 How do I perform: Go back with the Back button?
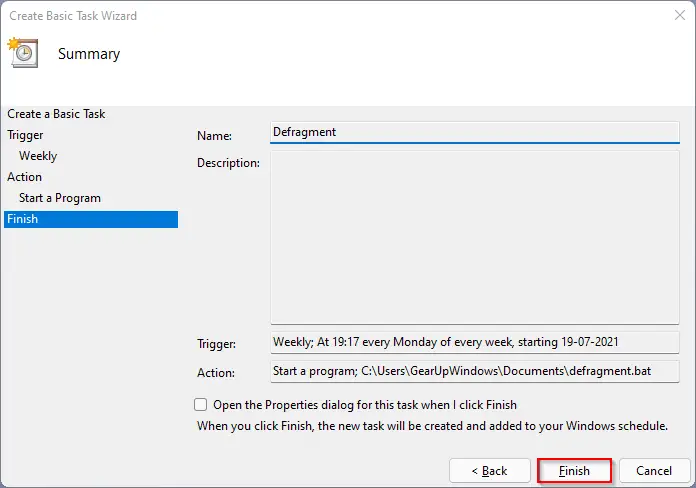490,470
